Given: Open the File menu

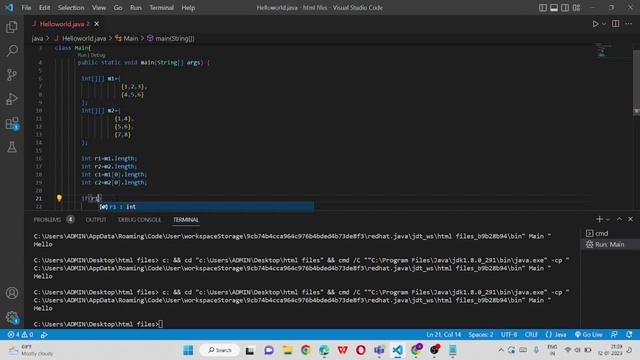Looking at the screenshot, I should [26, 8].
